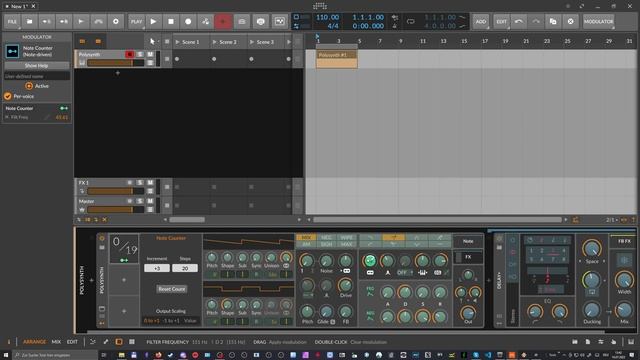Click the undo arrow icon
640x360 pixels.
point(519,21)
